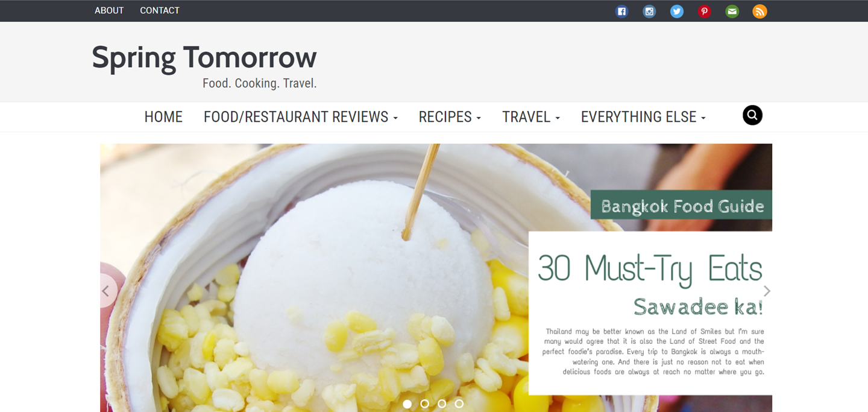Expand the Food/Restaurant Reviews menu
The image size is (868, 412).
[301, 117]
